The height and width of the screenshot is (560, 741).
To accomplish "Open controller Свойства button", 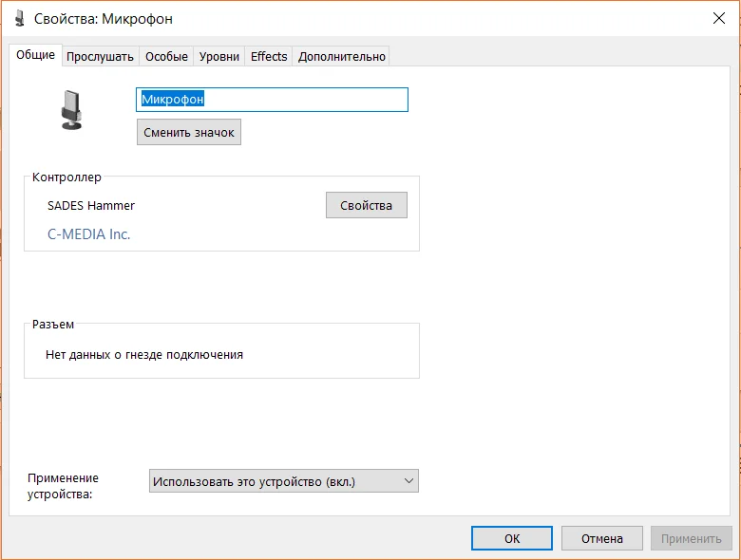I will pyautogui.click(x=366, y=205).
